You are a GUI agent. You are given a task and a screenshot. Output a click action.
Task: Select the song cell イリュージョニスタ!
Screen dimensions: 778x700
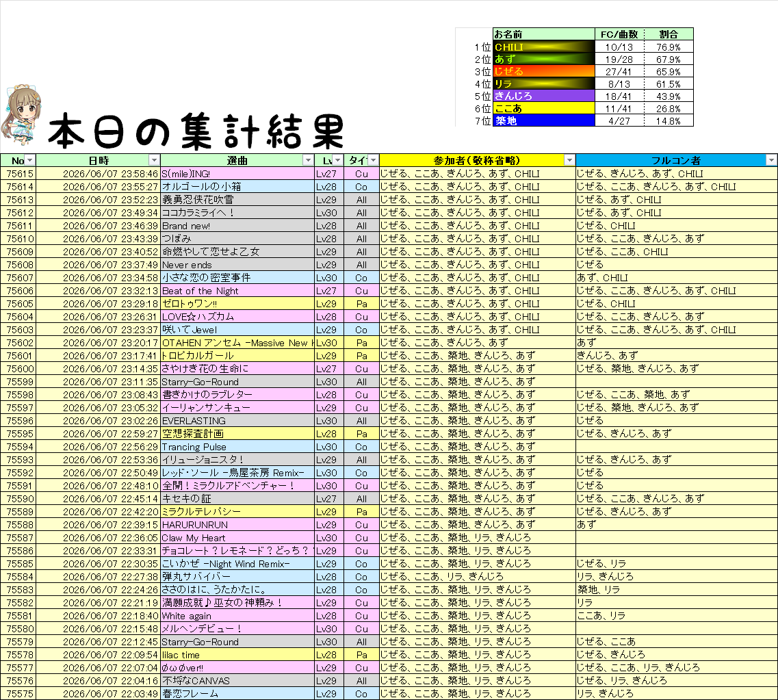(x=237, y=460)
